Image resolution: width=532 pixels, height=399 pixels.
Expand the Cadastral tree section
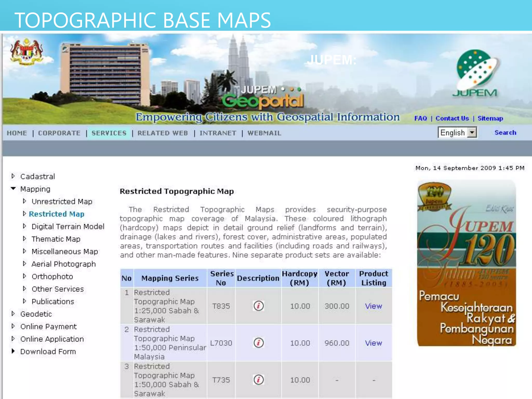click(13, 176)
